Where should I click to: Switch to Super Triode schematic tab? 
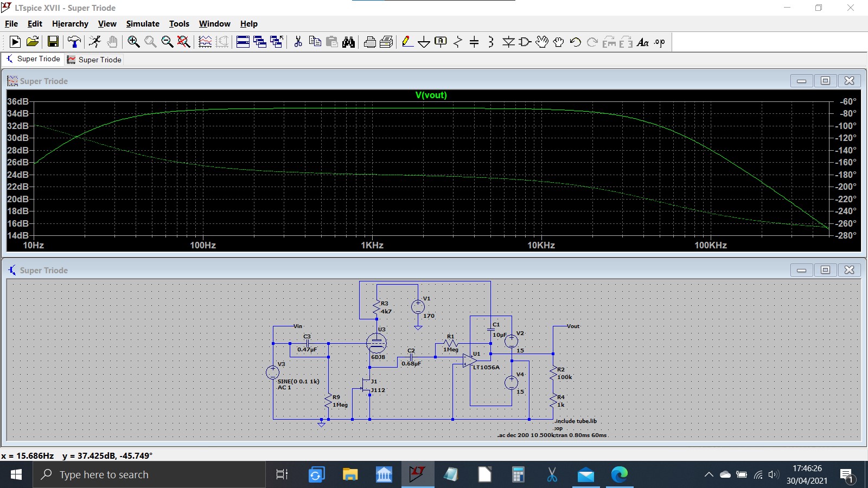click(x=33, y=59)
